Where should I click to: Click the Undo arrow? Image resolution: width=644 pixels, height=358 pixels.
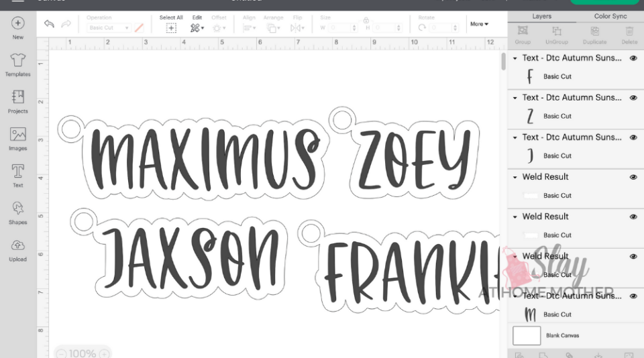click(x=49, y=24)
